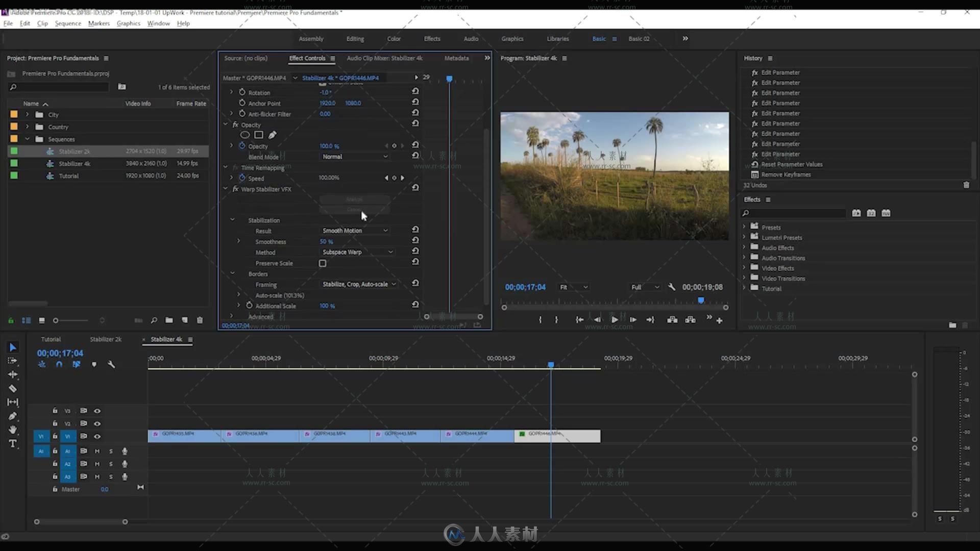Adjust Project panel thumbnail zoom slider

coord(56,320)
